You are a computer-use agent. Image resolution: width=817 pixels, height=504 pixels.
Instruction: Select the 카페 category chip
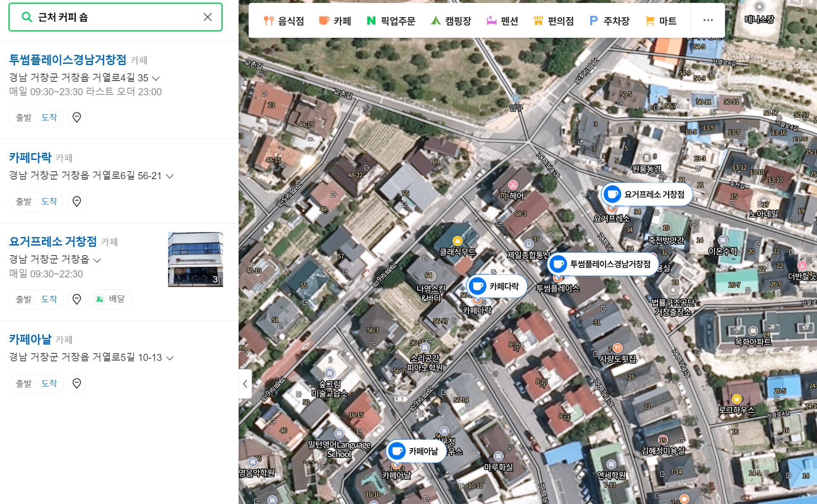(335, 21)
